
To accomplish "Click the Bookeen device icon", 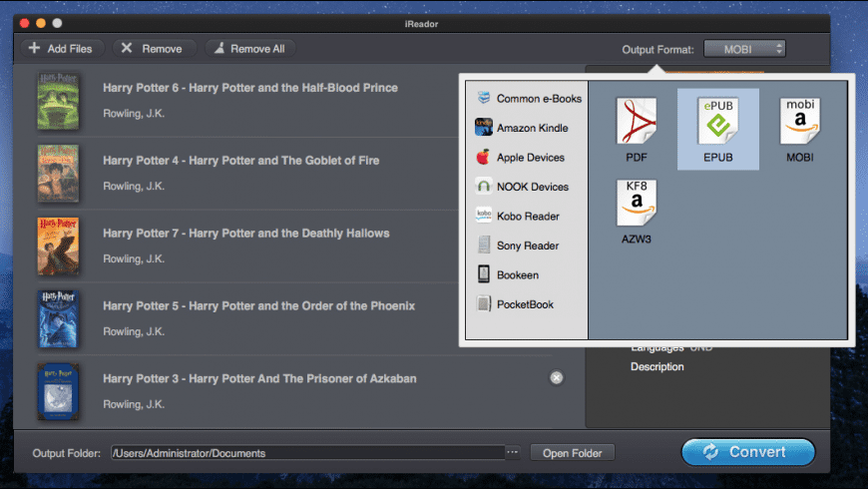I will [483, 274].
